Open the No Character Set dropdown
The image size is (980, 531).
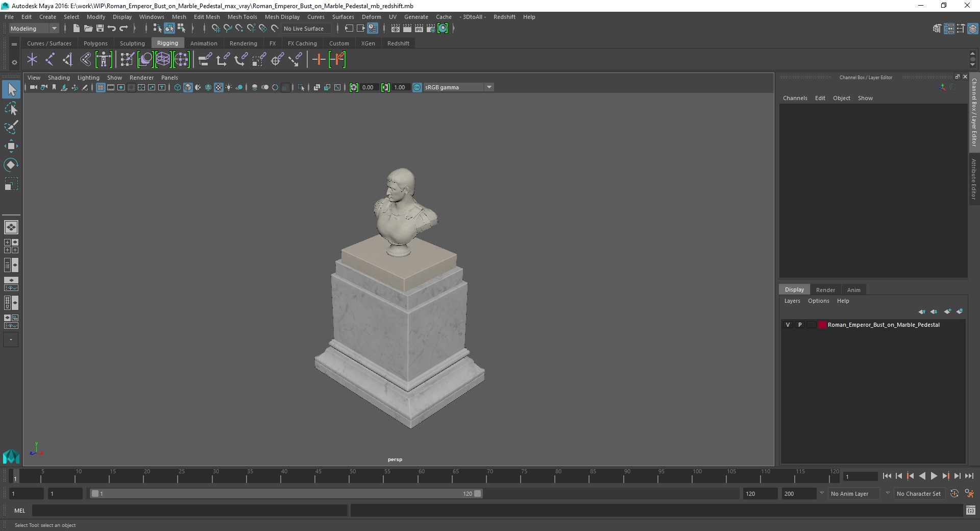(919, 494)
